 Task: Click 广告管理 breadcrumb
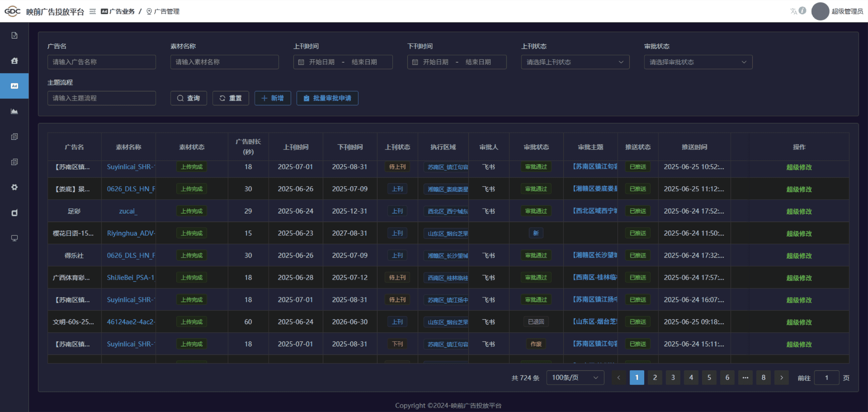[163, 11]
